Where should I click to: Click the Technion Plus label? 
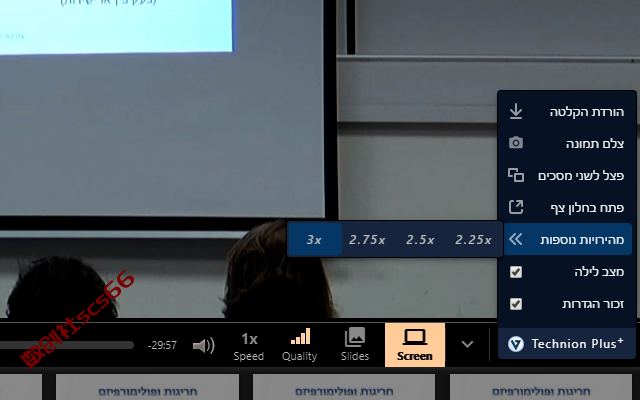[x=577, y=344]
